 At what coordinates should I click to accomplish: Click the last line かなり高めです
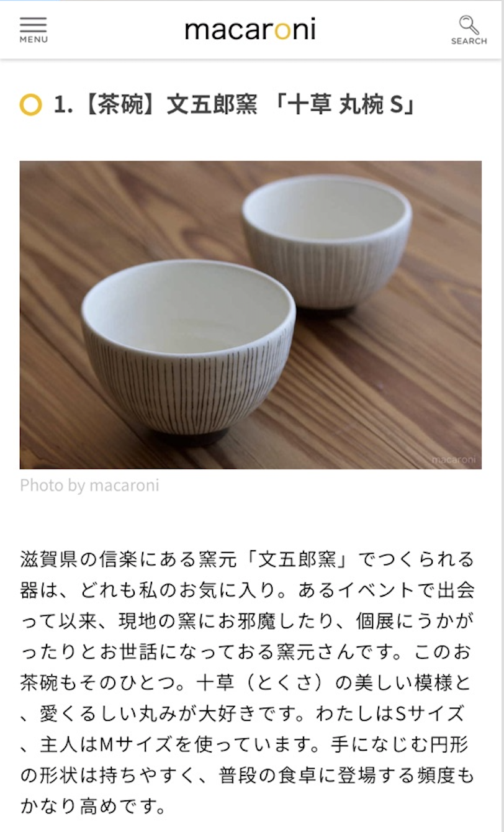click(93, 807)
